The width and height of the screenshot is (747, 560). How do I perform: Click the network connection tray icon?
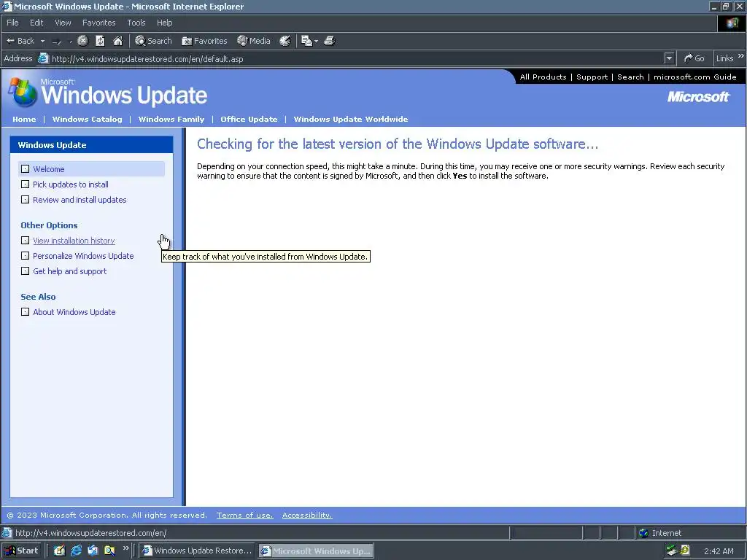671,551
